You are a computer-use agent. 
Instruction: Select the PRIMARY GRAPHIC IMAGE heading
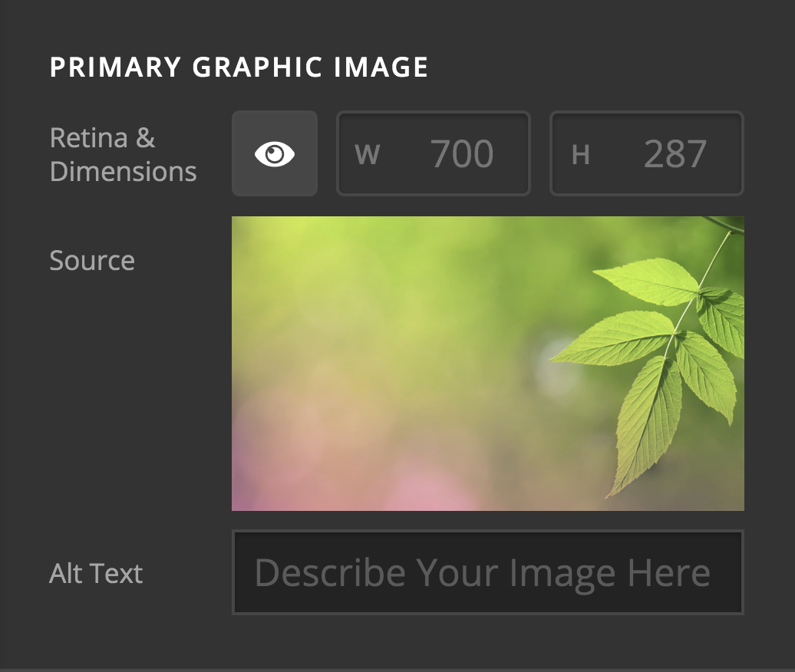click(238, 67)
